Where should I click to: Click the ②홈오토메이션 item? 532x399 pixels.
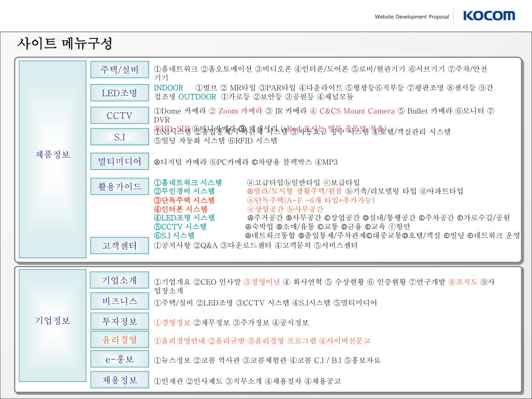tap(227, 69)
